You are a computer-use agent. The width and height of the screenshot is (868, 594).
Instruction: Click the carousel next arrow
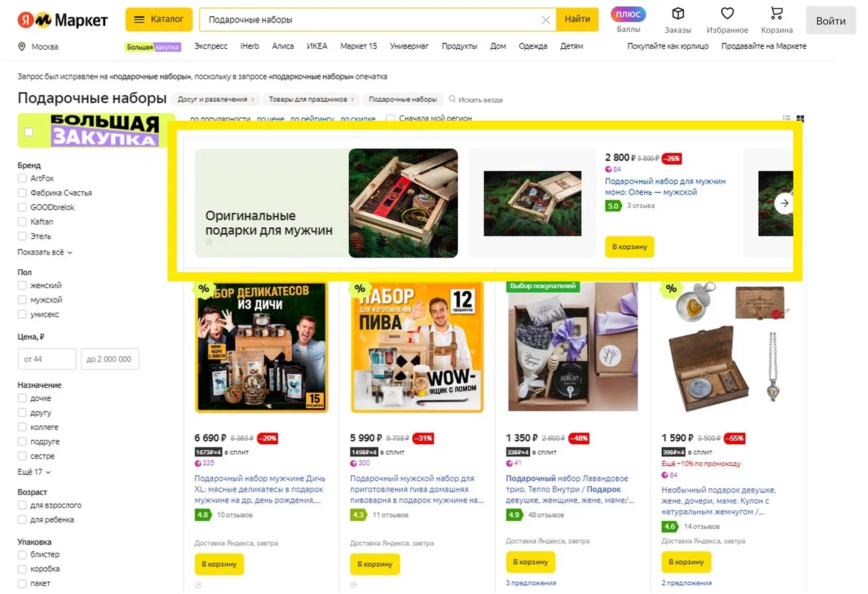tap(785, 203)
